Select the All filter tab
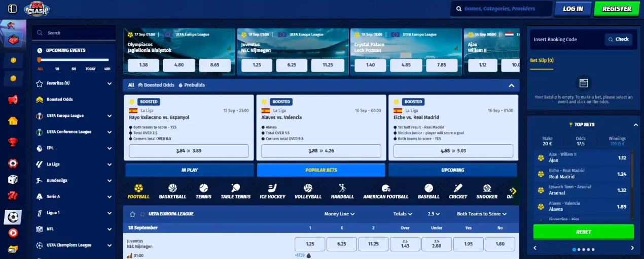This screenshot has width=644, height=259. 131,85
